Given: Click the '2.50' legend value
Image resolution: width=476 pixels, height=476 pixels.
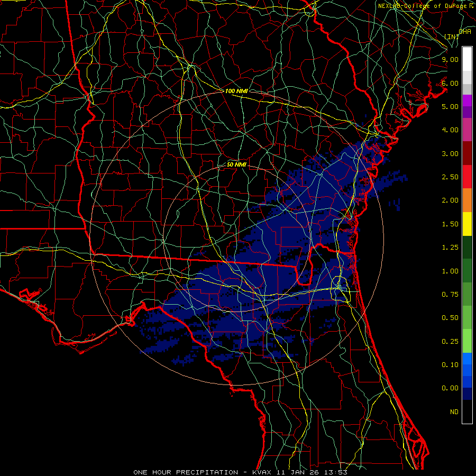Looking at the screenshot, I should pyautogui.click(x=450, y=177).
